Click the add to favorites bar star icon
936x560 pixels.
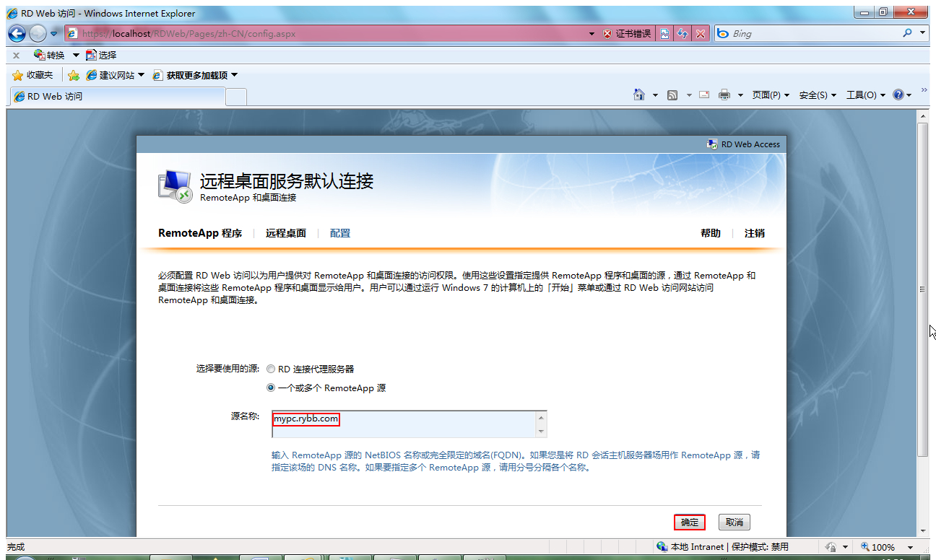click(x=73, y=75)
